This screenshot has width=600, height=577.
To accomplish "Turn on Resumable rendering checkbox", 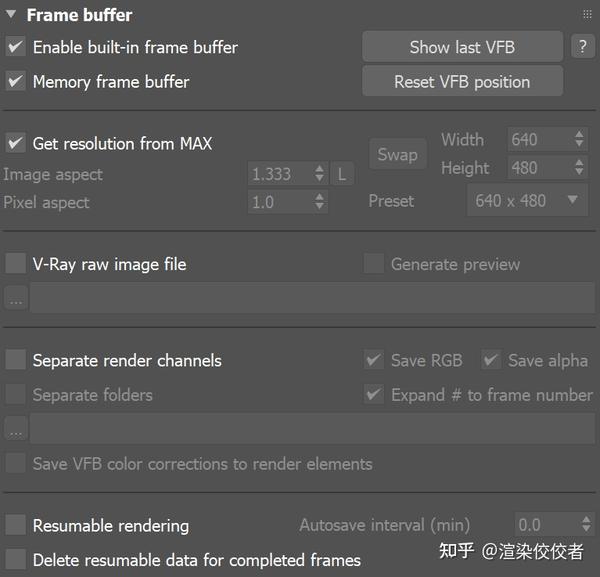I will (15, 525).
